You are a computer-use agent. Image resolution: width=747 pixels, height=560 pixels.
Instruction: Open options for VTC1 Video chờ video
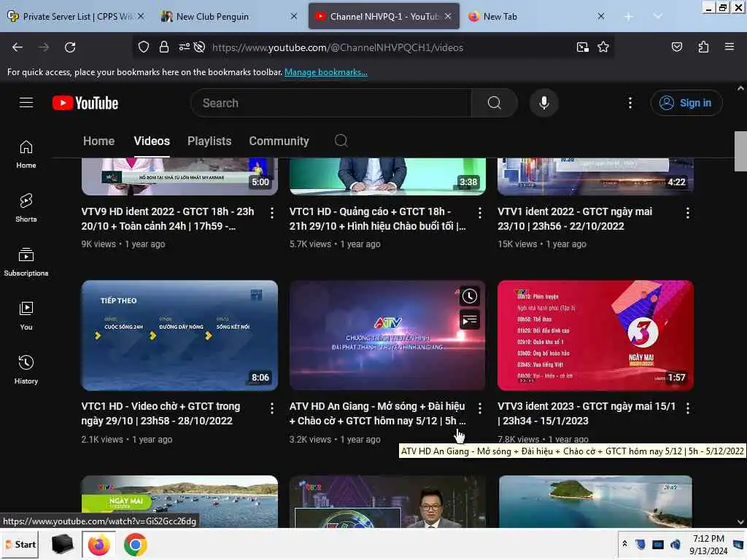(271, 408)
